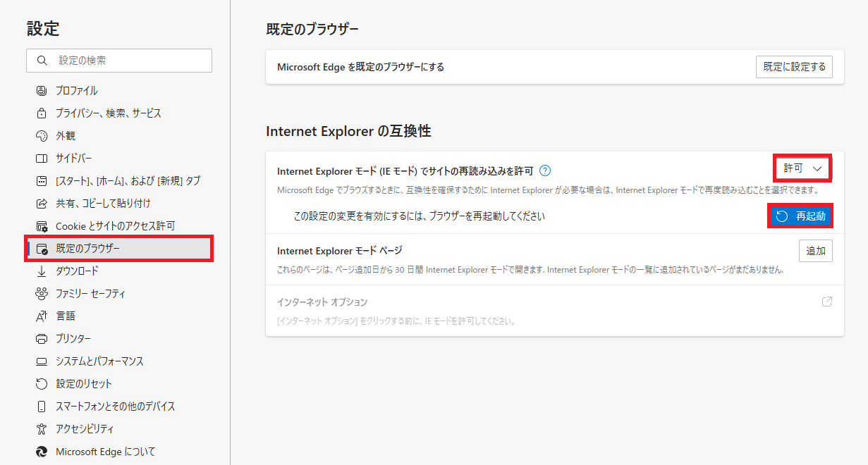Go to システムとパフォーマンス settings
The width and height of the screenshot is (868, 465).
(99, 361)
